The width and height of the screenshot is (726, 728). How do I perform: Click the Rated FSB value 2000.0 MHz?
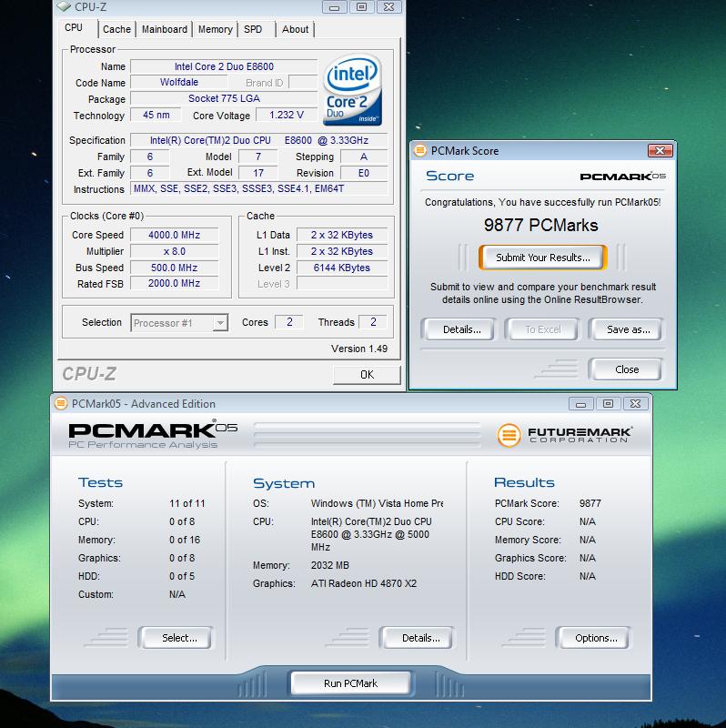click(x=174, y=283)
